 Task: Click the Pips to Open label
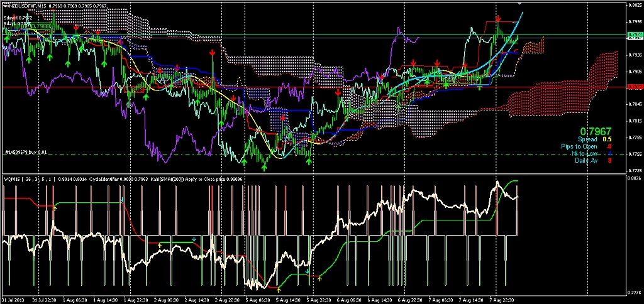(579, 146)
